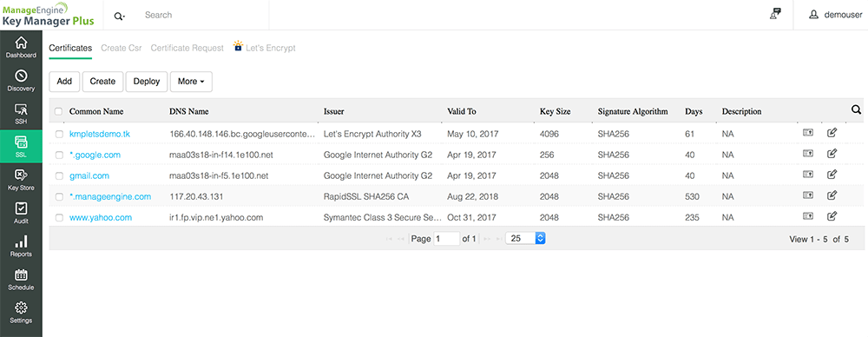Open notifications icon next to demouser
The image size is (868, 337).
(x=775, y=15)
